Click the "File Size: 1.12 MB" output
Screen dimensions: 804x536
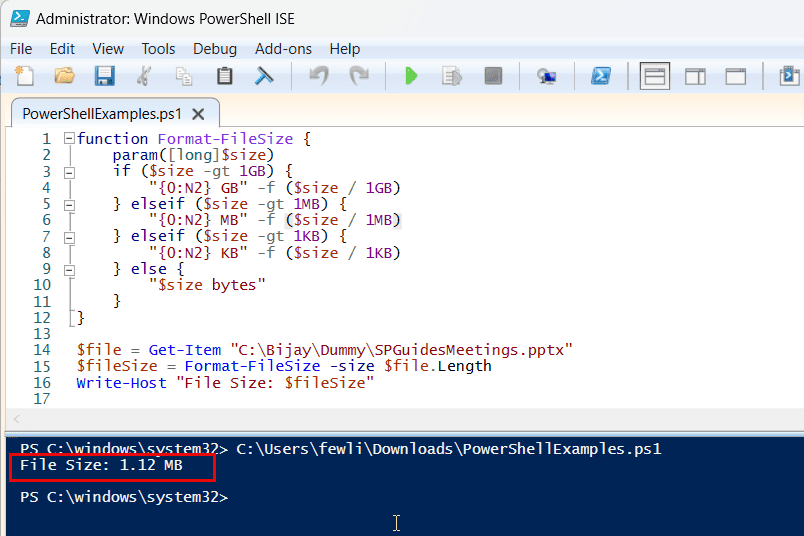point(101,465)
